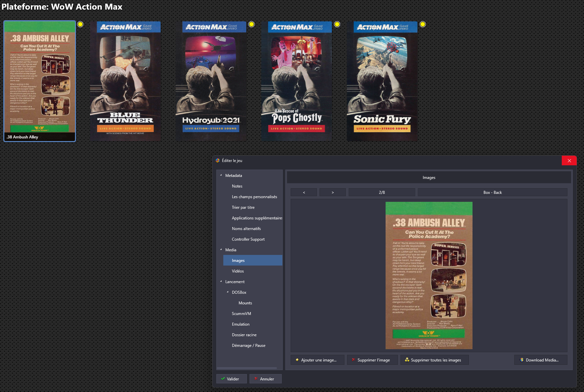Click the download icon on Download Media
The height and width of the screenshot is (392, 584).
point(522,360)
